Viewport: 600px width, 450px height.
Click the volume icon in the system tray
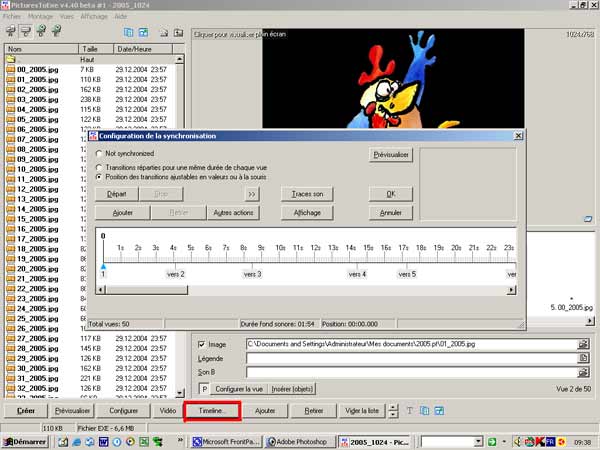point(517,442)
